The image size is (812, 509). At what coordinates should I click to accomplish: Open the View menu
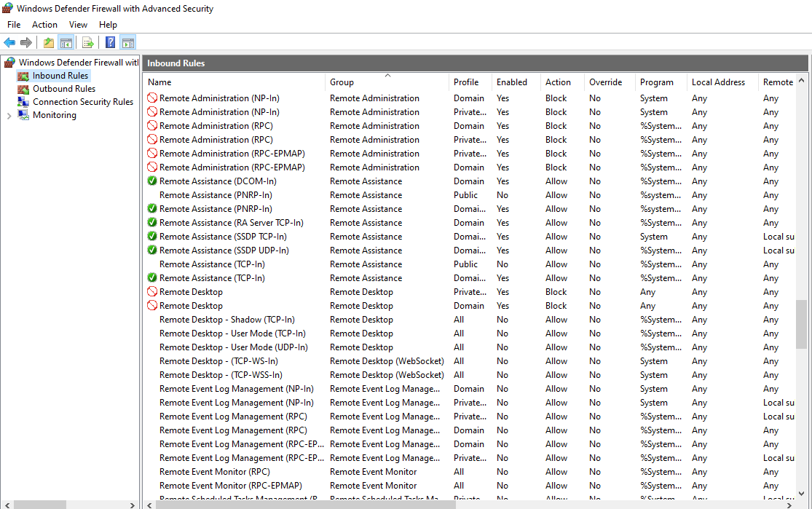pos(78,25)
